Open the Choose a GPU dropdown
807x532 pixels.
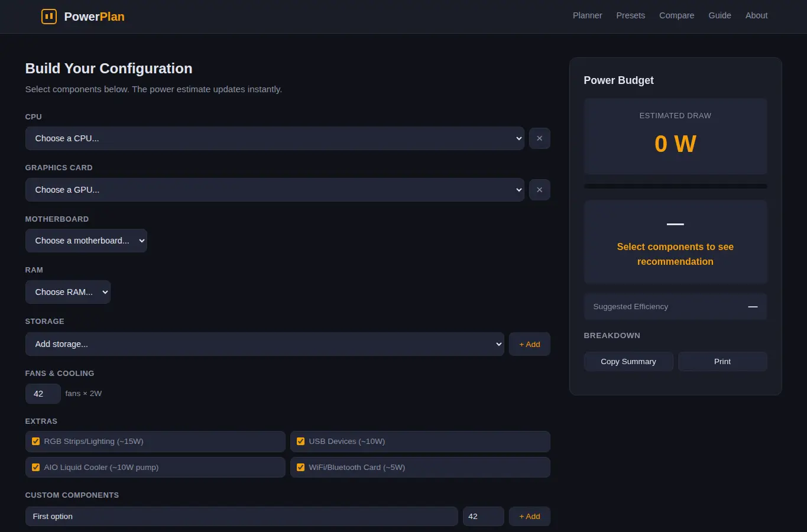[274, 190]
